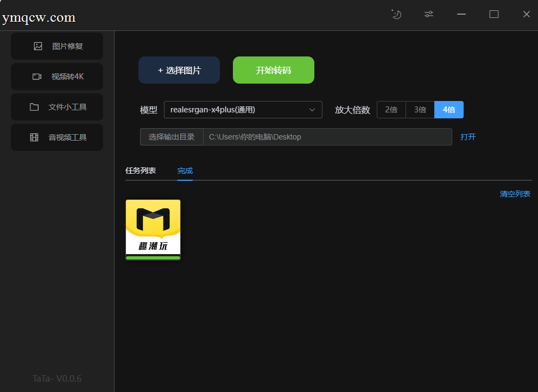
Task: Open output folder via 打开 link
Action: (468, 137)
